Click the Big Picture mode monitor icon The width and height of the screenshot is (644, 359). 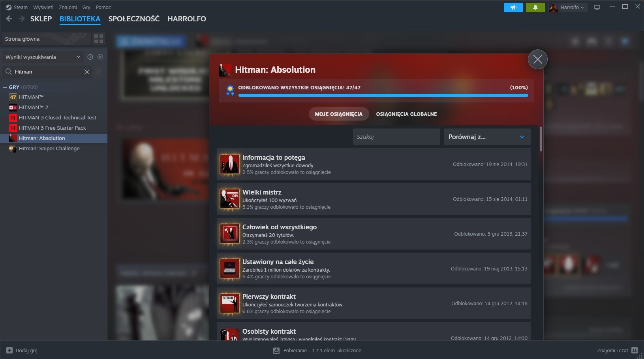coord(597,8)
